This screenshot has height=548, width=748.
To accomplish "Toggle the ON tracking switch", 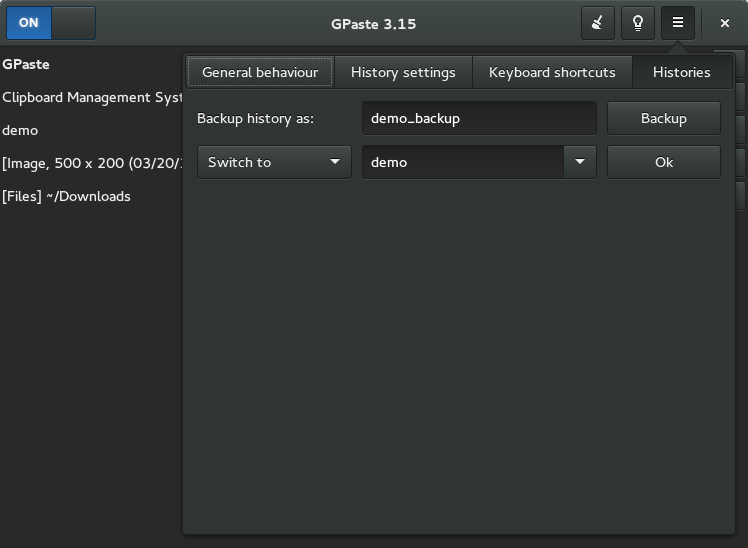I will (x=51, y=23).
